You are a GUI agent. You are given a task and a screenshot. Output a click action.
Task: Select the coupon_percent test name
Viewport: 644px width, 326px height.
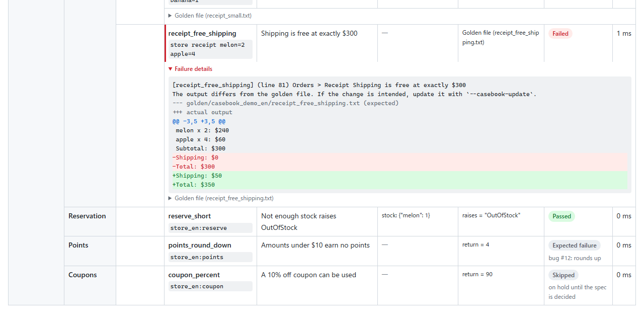194,275
